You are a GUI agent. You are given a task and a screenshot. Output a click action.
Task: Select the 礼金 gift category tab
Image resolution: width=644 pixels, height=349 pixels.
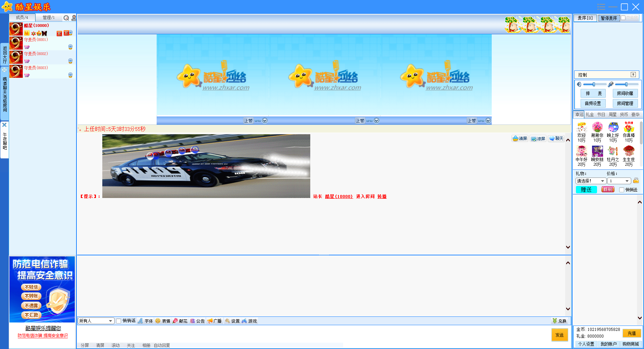pos(590,114)
